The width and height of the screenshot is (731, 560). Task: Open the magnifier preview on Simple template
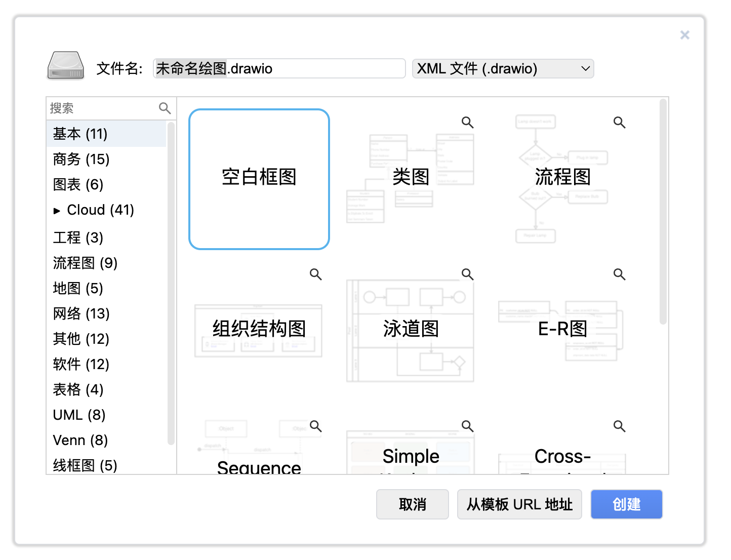[467, 426]
